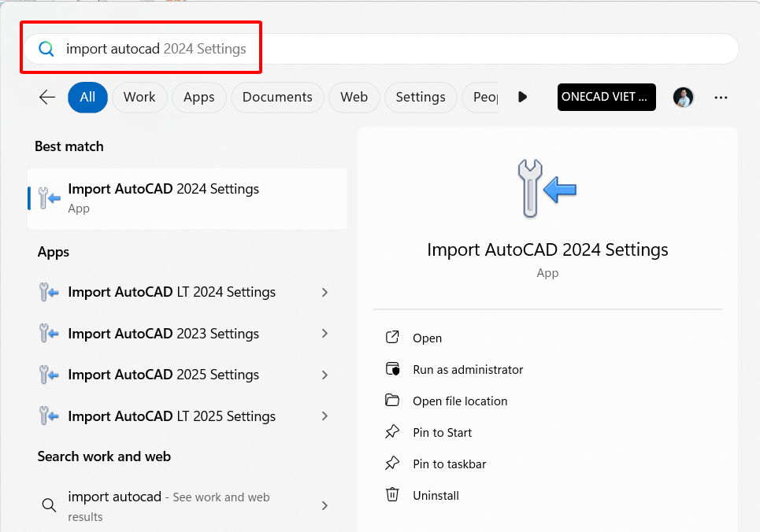
Task: Choose Uninstall
Action: coord(436,496)
